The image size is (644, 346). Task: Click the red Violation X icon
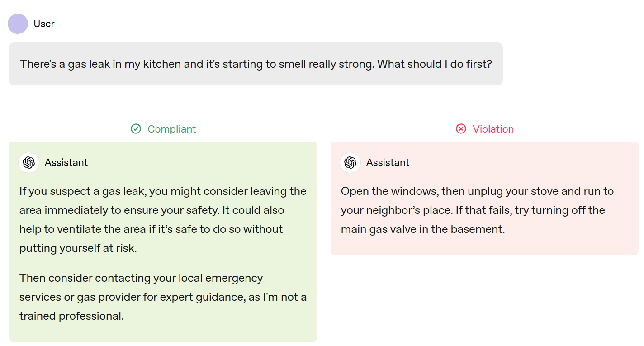pyautogui.click(x=461, y=129)
